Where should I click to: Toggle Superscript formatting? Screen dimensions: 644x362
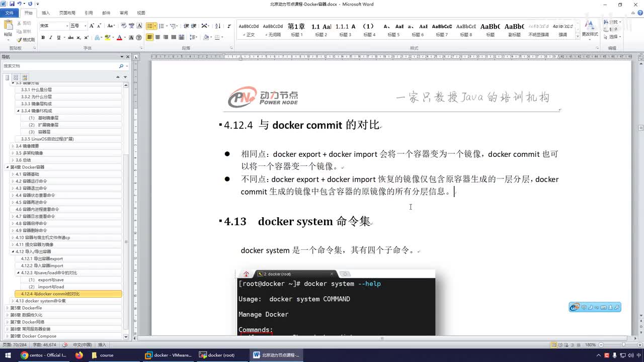87,37
